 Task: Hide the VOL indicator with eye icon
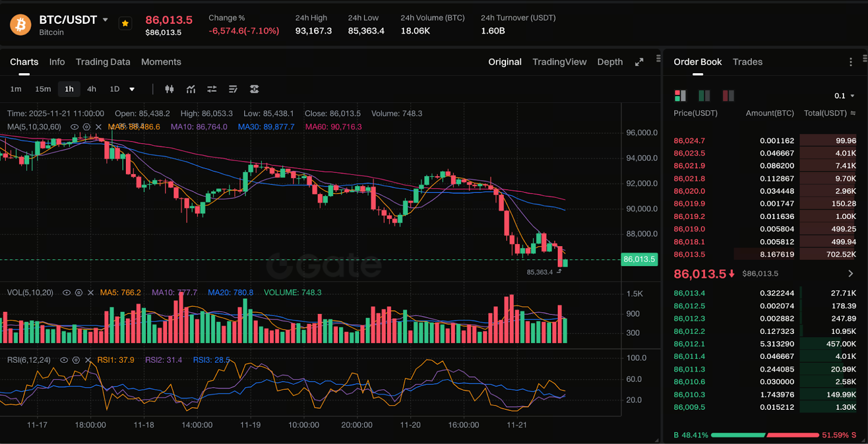click(67, 293)
